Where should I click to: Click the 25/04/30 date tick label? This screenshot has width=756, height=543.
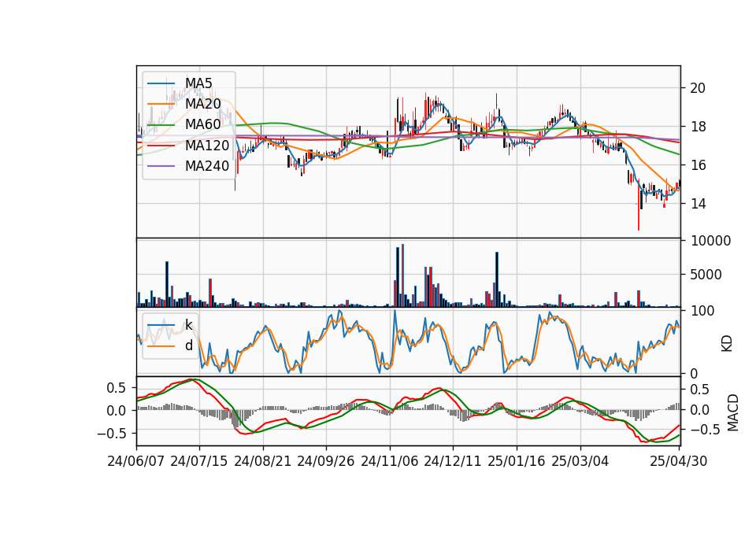tap(679, 461)
